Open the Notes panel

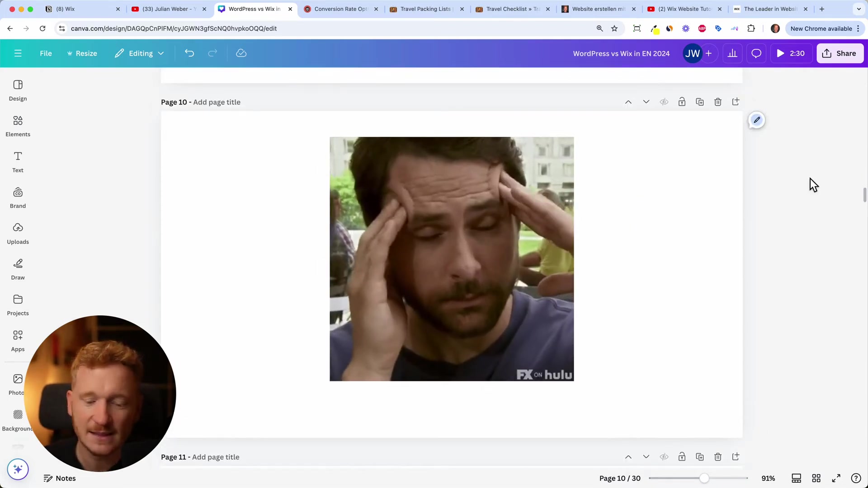[60, 478]
